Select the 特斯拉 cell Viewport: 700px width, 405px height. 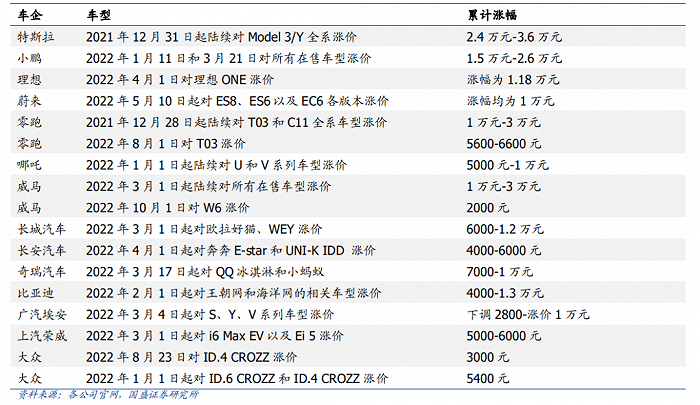36,37
